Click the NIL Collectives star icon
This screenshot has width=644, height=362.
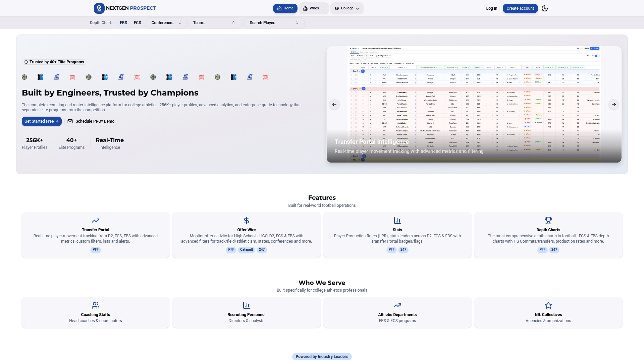548,305
